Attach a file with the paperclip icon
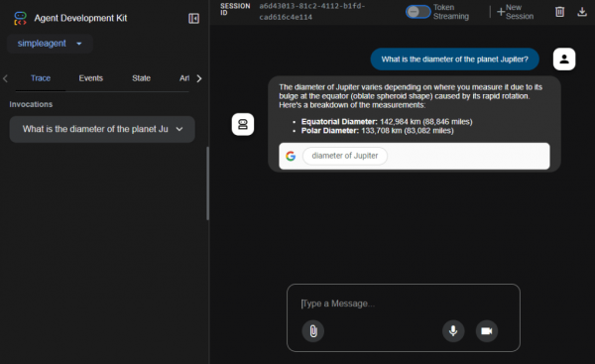Viewport: 595px width, 364px height. (313, 331)
